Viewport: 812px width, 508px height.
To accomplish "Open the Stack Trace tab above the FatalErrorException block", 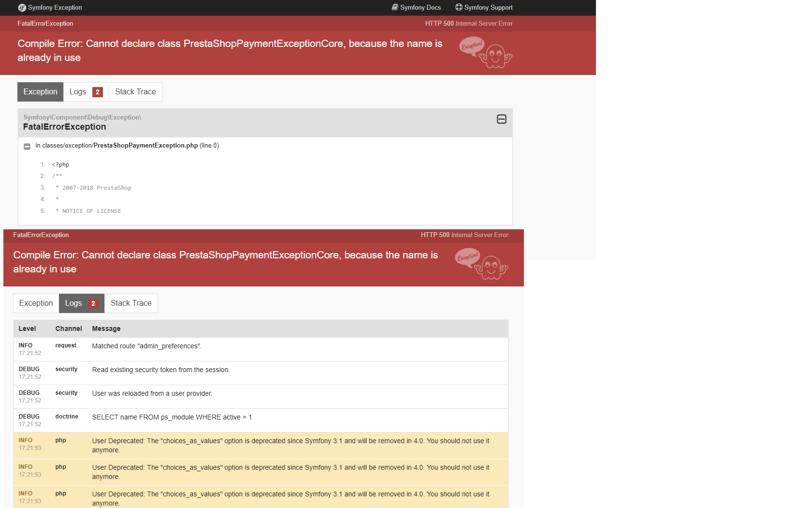I will click(135, 92).
